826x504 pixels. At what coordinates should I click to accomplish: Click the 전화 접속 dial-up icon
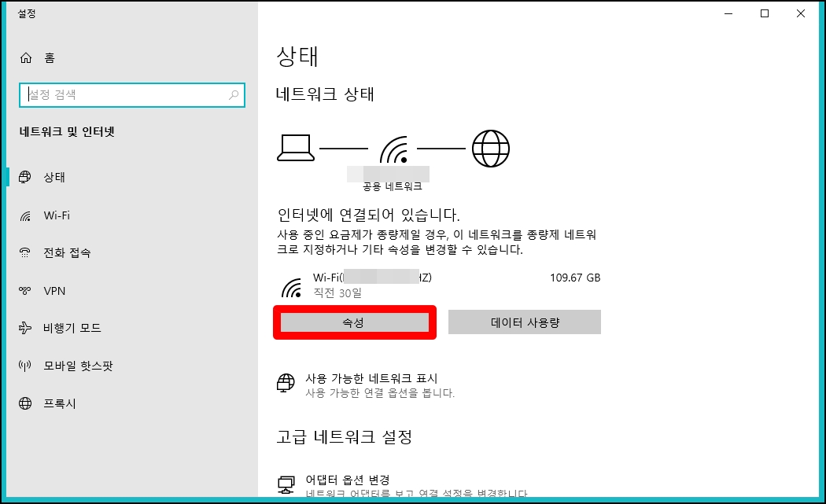26,252
